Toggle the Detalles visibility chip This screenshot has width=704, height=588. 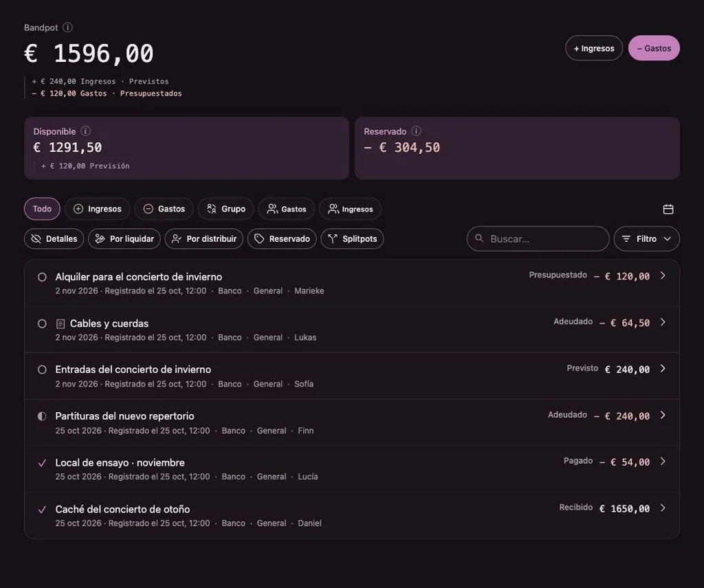tap(54, 238)
